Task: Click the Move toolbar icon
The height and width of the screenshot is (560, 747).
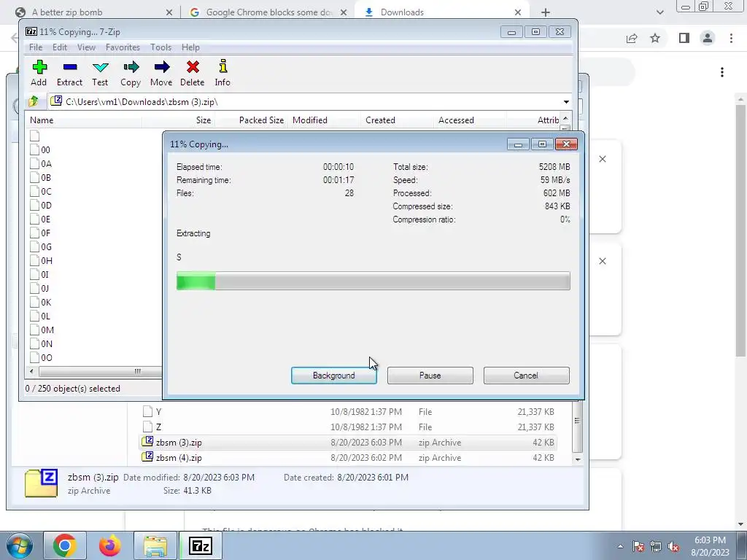Action: pos(161,67)
